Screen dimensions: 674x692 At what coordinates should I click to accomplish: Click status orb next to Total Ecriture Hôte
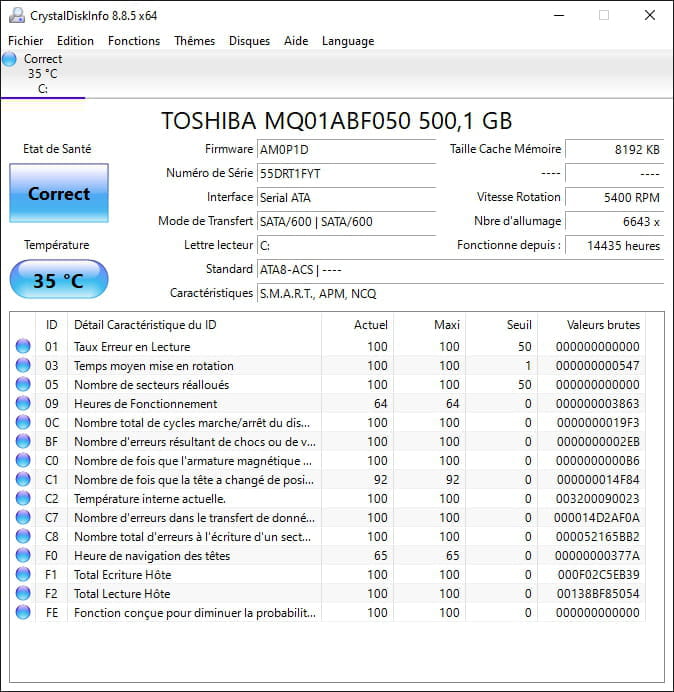[x=23, y=575]
